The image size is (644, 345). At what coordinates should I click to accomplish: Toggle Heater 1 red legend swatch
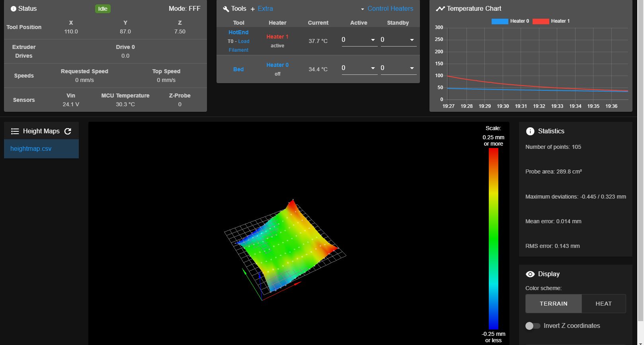(541, 21)
